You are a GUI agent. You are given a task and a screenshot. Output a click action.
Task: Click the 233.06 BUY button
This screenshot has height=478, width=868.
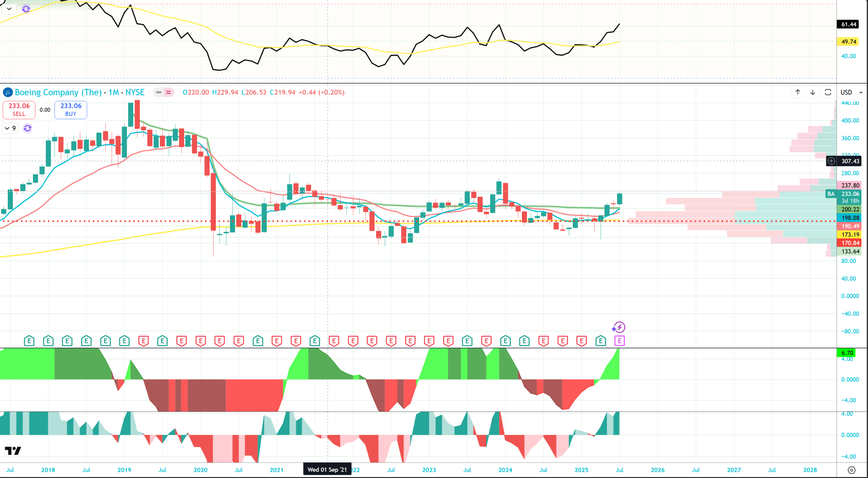pos(71,110)
